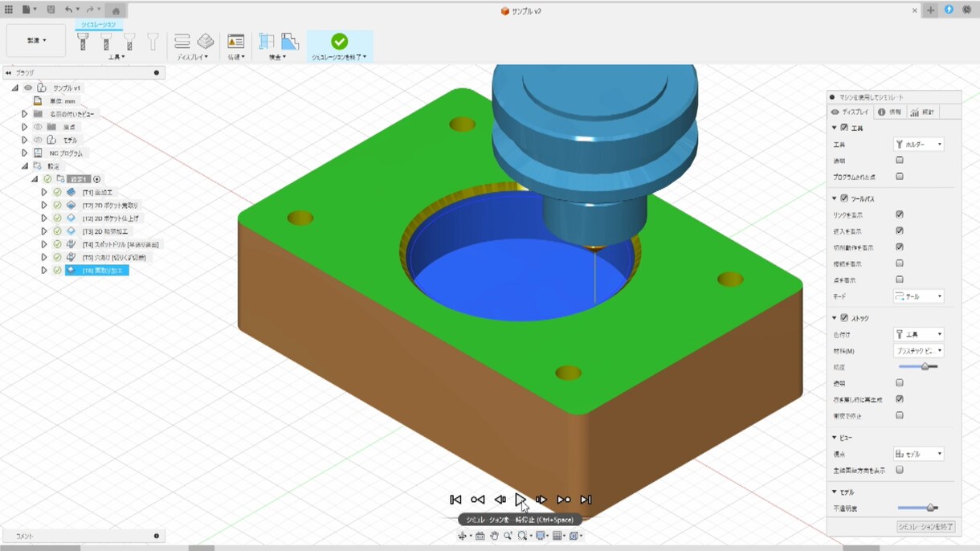Go to previous operation

[x=477, y=500]
